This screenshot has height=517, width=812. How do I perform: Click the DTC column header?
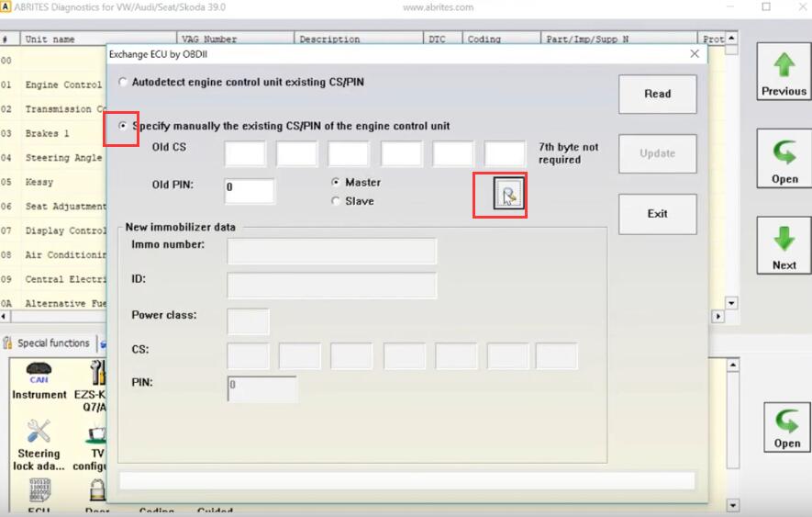point(443,39)
